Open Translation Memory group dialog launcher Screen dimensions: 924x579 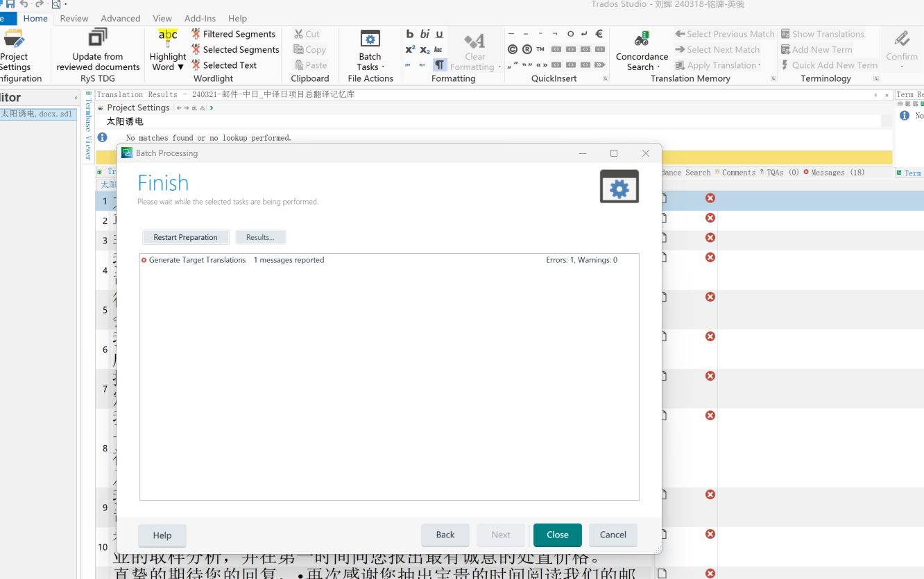click(x=773, y=79)
